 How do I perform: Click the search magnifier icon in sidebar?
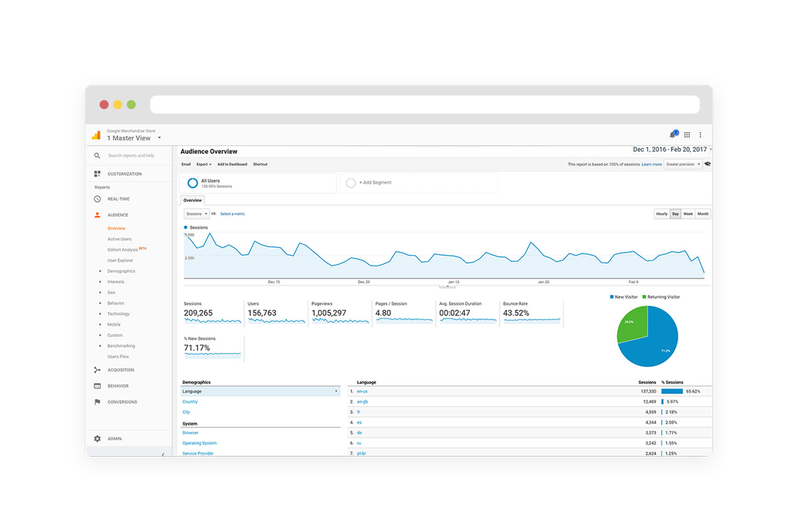click(97, 155)
